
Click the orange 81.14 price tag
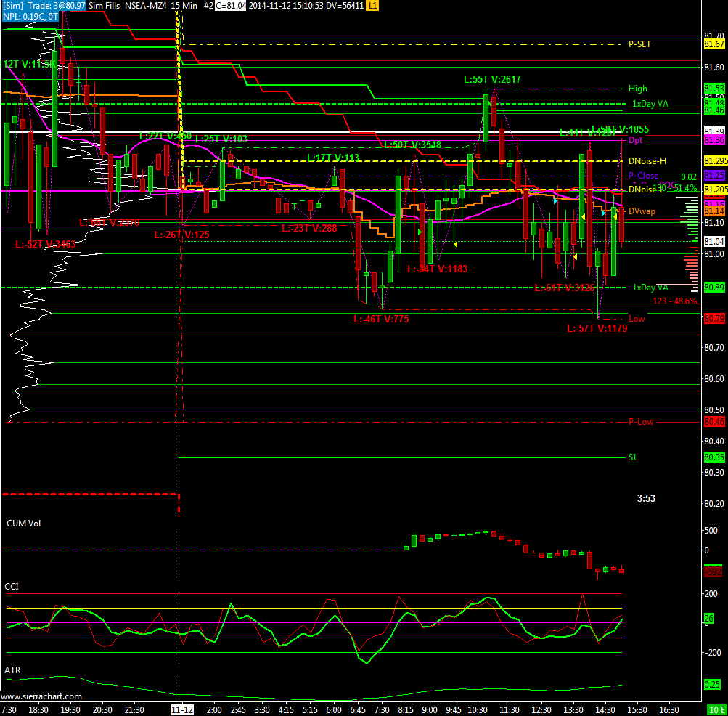714,211
